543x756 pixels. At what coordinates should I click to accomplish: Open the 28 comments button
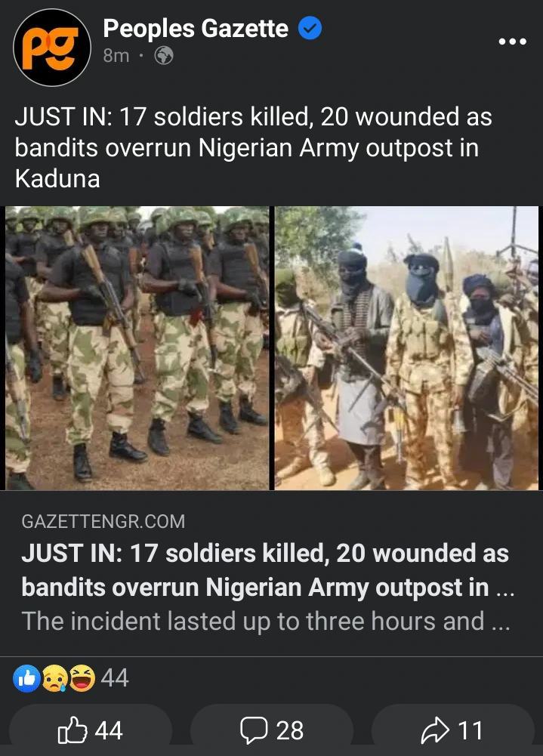pyautogui.click(x=272, y=730)
